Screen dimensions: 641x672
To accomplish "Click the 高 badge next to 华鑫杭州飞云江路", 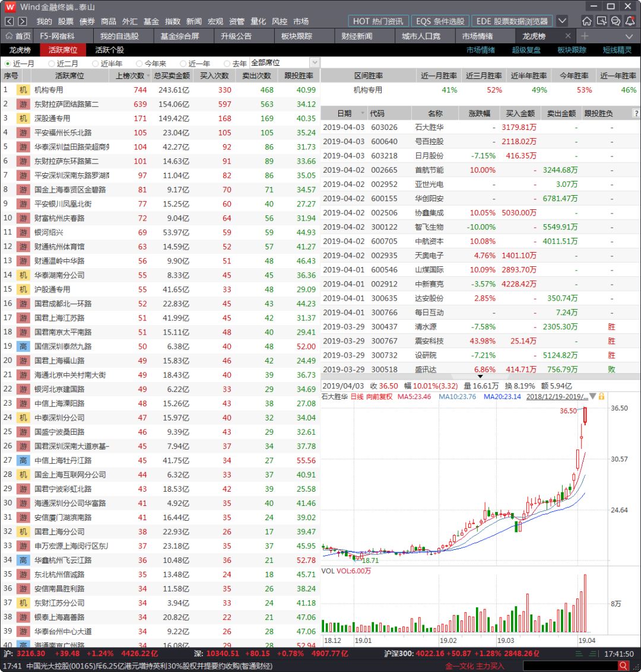I will pos(23,560).
